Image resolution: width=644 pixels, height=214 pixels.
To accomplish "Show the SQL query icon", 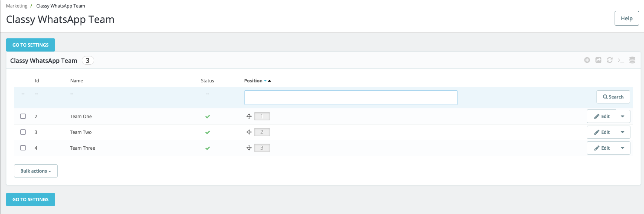I will [x=621, y=60].
